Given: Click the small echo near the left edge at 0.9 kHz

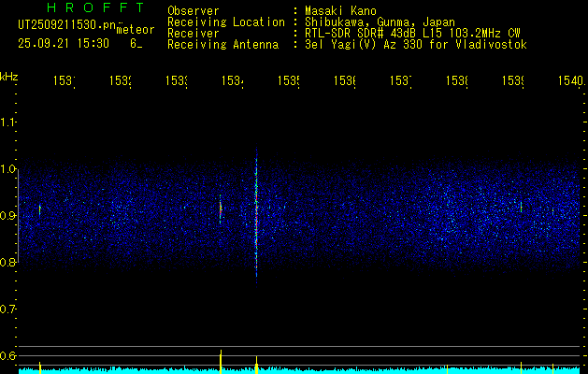Looking at the screenshot, I should click(40, 209).
